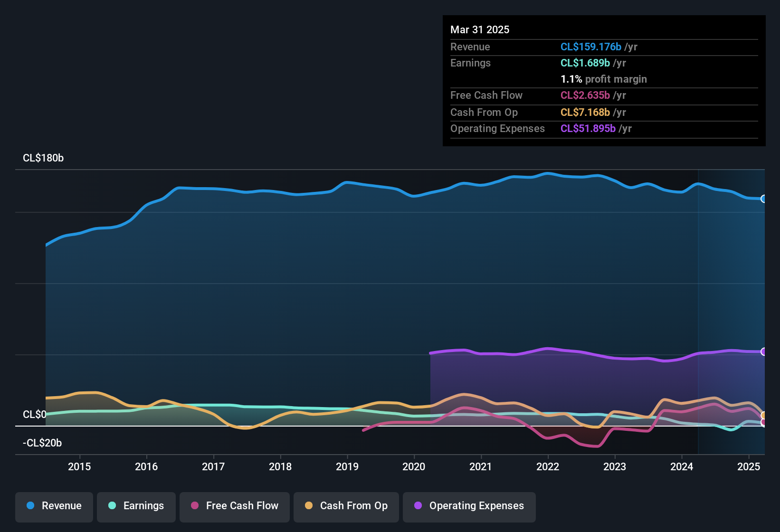Select the 2020 year label on the axis
Viewport: 780px width, 532px height.
[414, 467]
